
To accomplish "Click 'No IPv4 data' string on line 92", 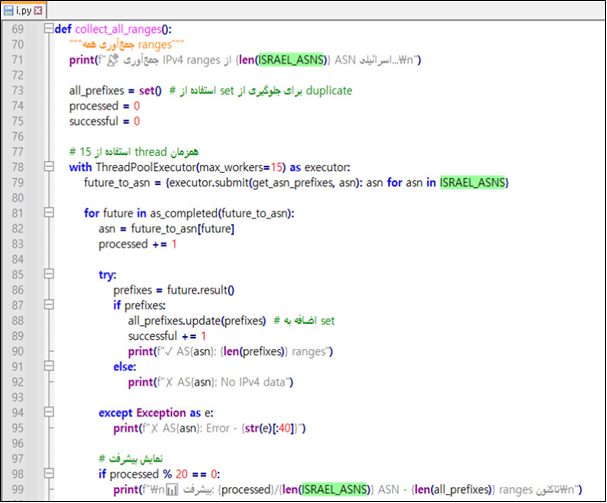I will (253, 382).
